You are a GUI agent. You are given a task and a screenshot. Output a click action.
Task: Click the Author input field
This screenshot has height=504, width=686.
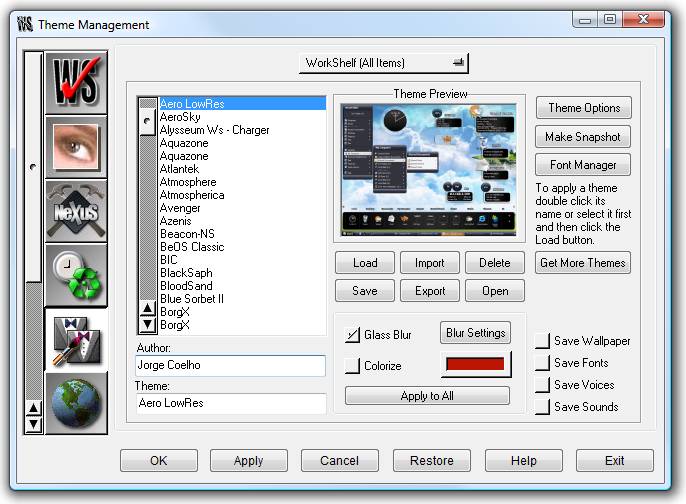tap(231, 365)
